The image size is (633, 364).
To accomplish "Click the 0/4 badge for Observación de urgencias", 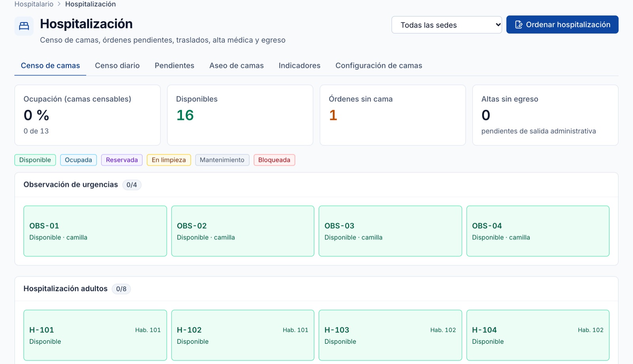I will pos(132,185).
